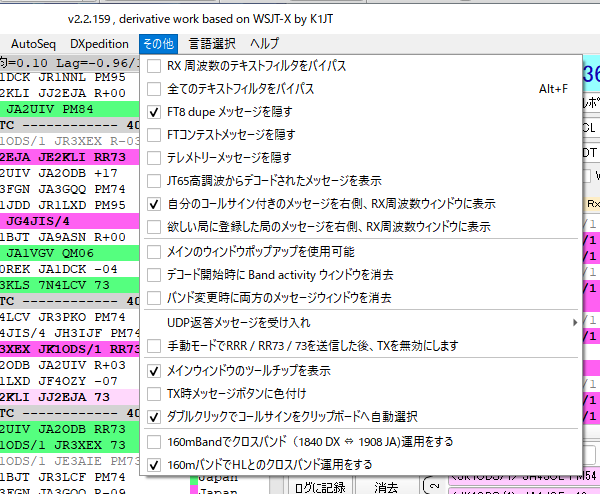Select the JA1VGV QM06 decode row

(x=70, y=253)
